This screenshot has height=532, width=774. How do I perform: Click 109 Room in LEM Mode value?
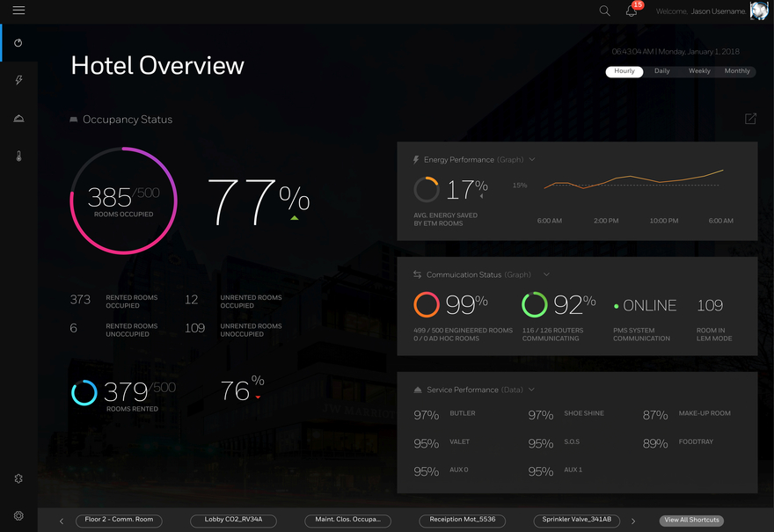[709, 305]
